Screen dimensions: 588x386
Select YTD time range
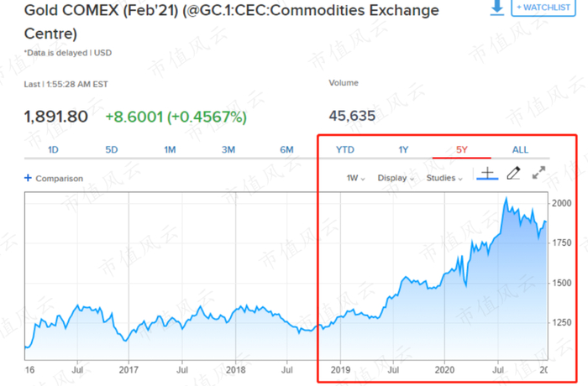[x=345, y=149]
